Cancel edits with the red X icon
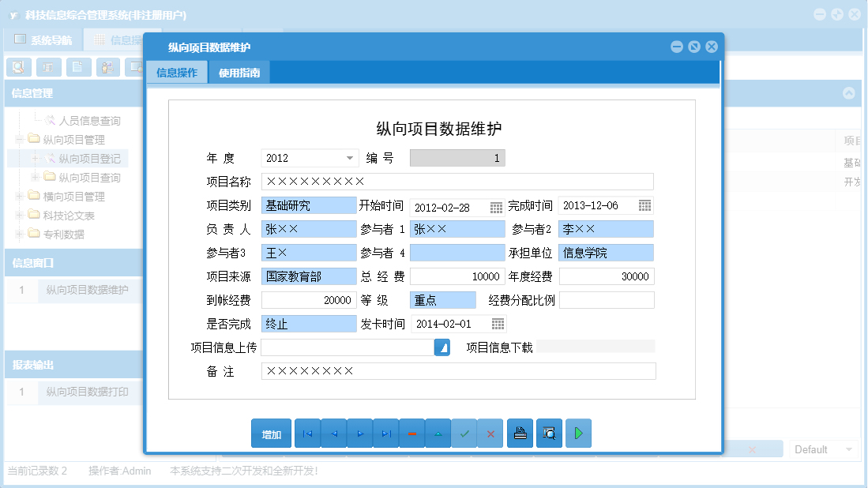The height and width of the screenshot is (488, 868). tap(490, 433)
